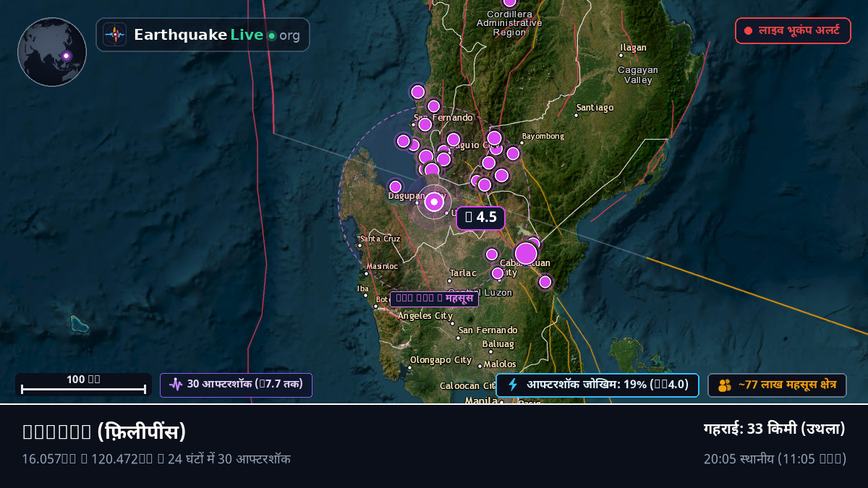Click the red live alert badge
This screenshot has height=488, width=868.
point(793,30)
